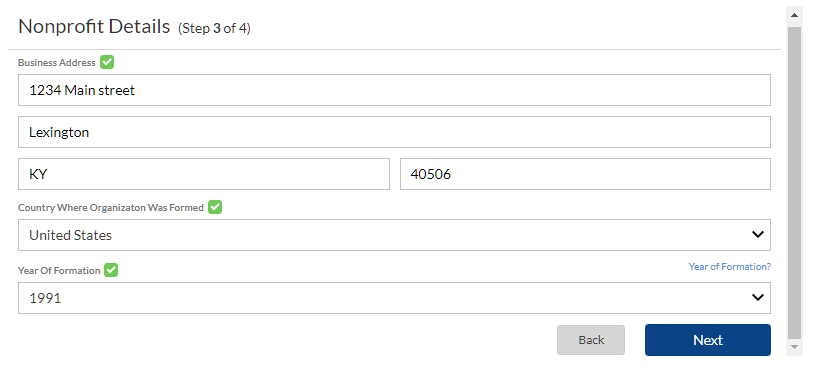This screenshot has height=374, width=817.
Task: Click into the KY state field
Action: pos(204,174)
